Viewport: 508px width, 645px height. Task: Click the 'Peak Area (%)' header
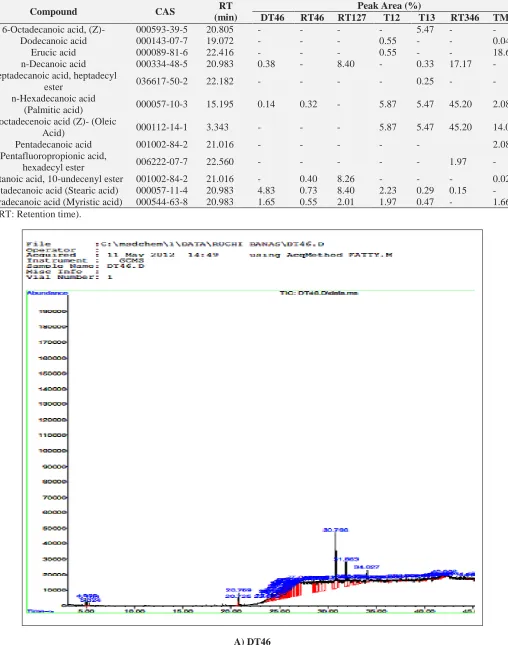pyautogui.click(x=389, y=5)
